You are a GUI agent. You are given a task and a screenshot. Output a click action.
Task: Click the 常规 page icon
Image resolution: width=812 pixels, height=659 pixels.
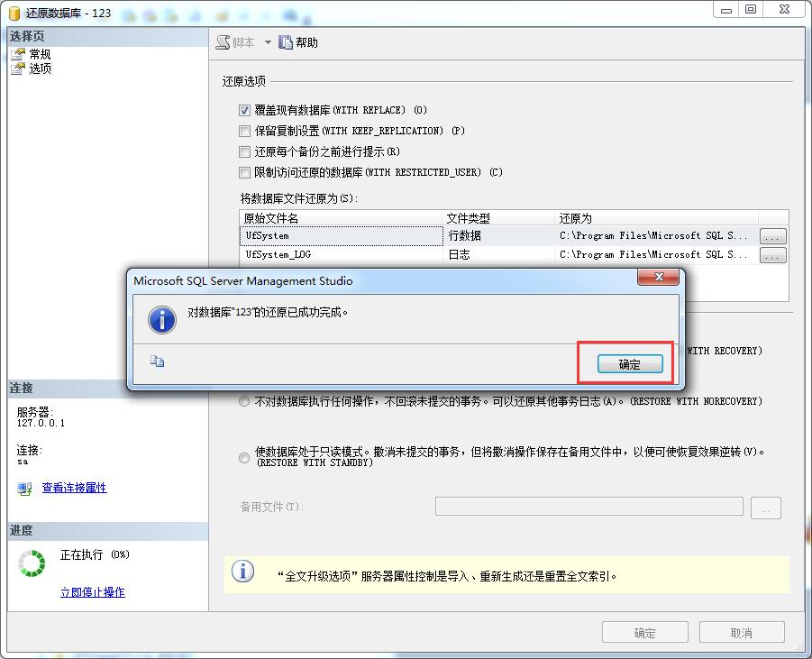[x=18, y=54]
